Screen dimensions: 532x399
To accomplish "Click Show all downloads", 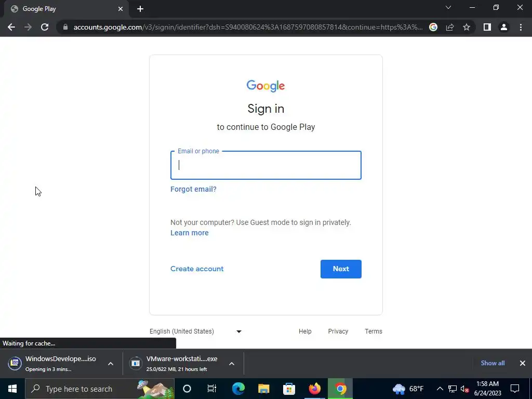I will click(493, 363).
